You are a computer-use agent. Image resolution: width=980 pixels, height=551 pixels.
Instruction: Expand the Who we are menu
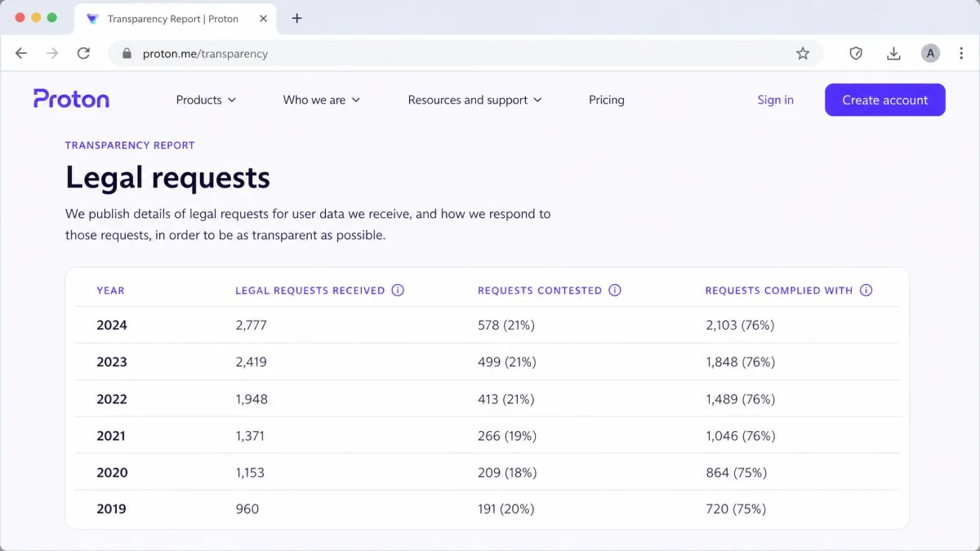click(x=322, y=100)
